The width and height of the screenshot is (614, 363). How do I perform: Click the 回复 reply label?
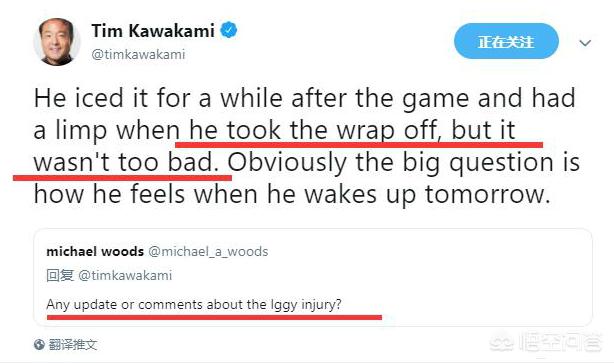point(60,276)
